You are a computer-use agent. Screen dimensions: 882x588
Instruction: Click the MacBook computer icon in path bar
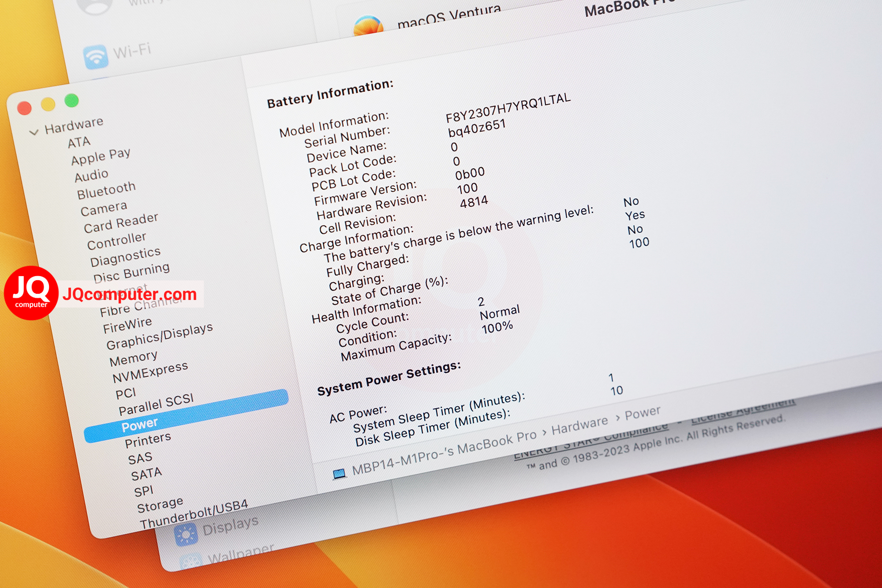point(339,474)
